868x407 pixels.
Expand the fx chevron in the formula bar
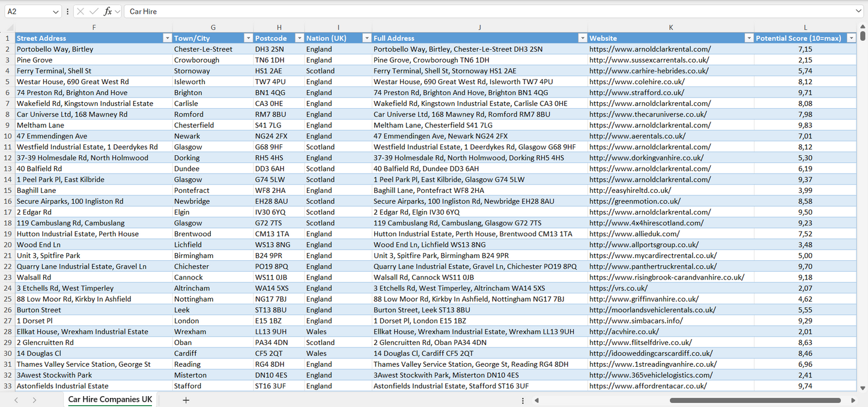[117, 11]
